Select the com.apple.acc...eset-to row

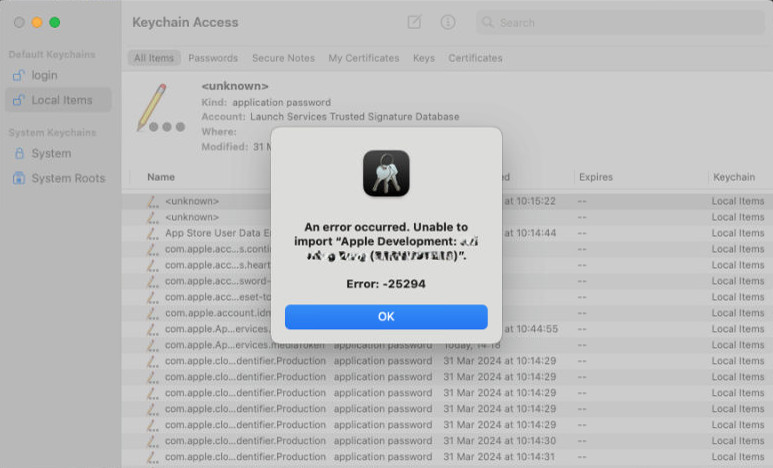coord(447,297)
